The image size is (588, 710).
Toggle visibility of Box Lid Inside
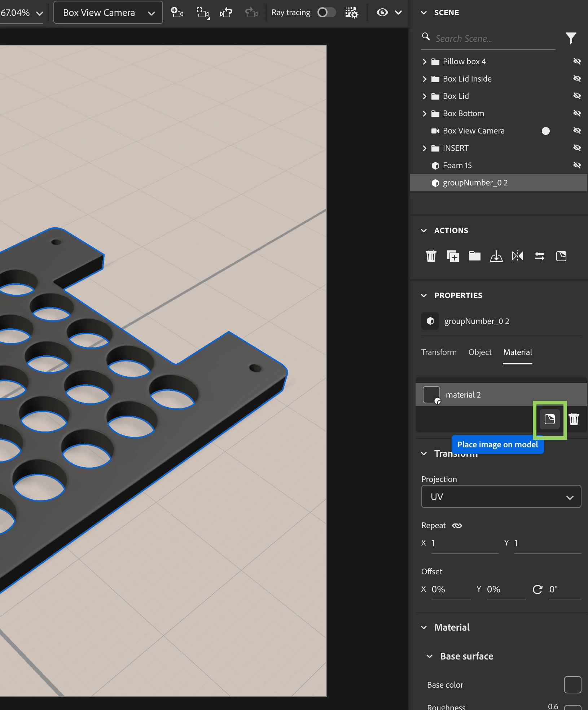pyautogui.click(x=577, y=79)
